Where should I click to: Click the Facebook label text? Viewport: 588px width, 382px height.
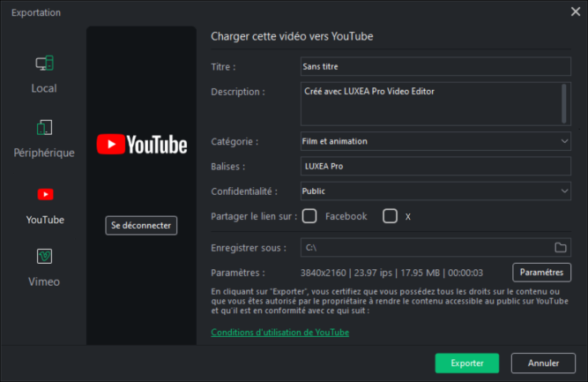point(346,216)
